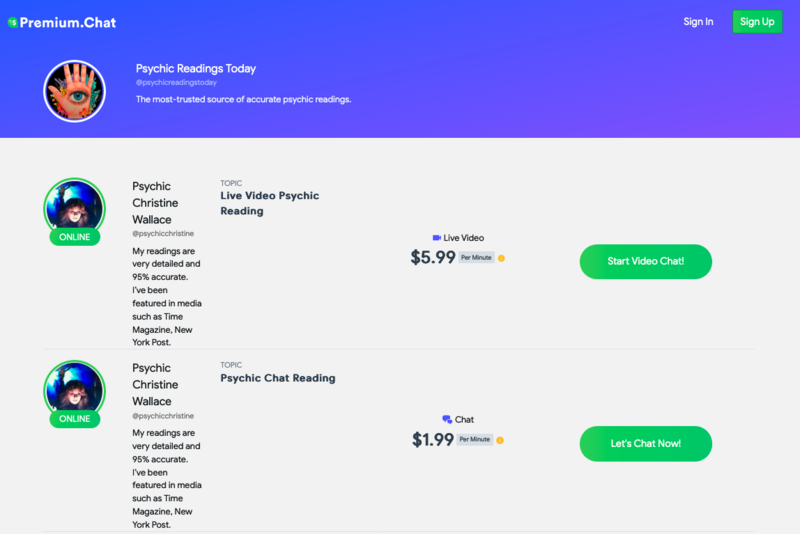Open Live Video Psychic Reading topic
This screenshot has width=800, height=534.
(269, 203)
